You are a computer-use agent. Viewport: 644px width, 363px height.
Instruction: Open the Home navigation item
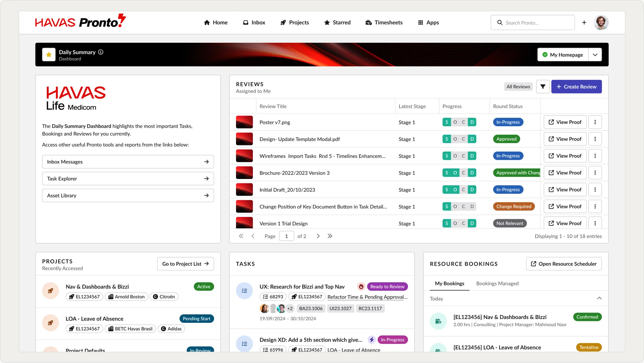pos(216,23)
